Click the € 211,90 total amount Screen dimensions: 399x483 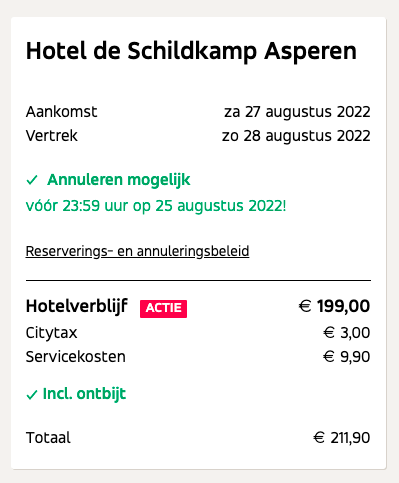(x=342, y=438)
